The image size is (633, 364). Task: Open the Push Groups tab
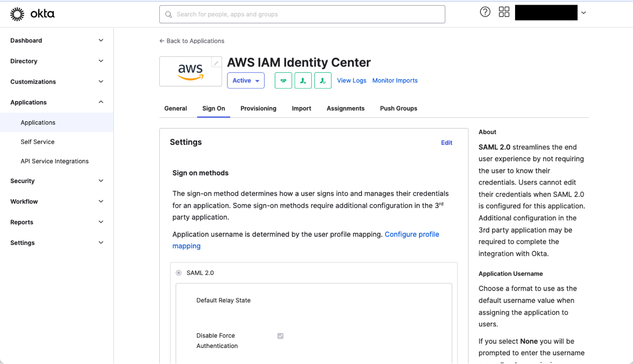(398, 109)
